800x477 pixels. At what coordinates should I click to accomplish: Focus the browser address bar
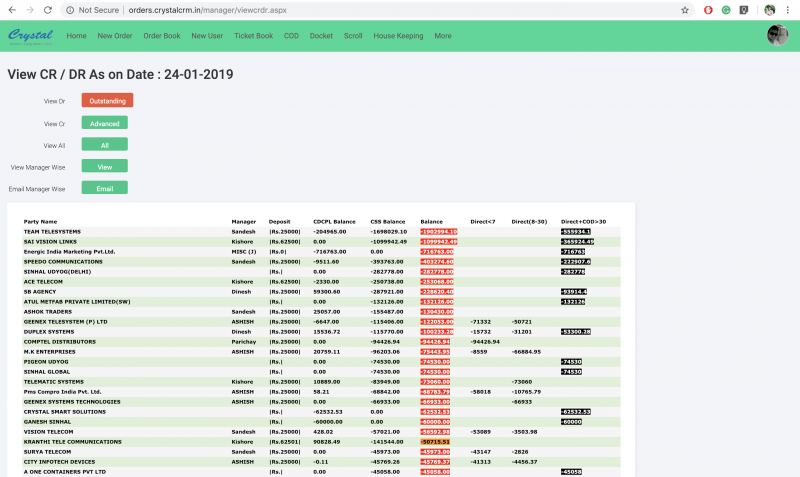[378, 10]
